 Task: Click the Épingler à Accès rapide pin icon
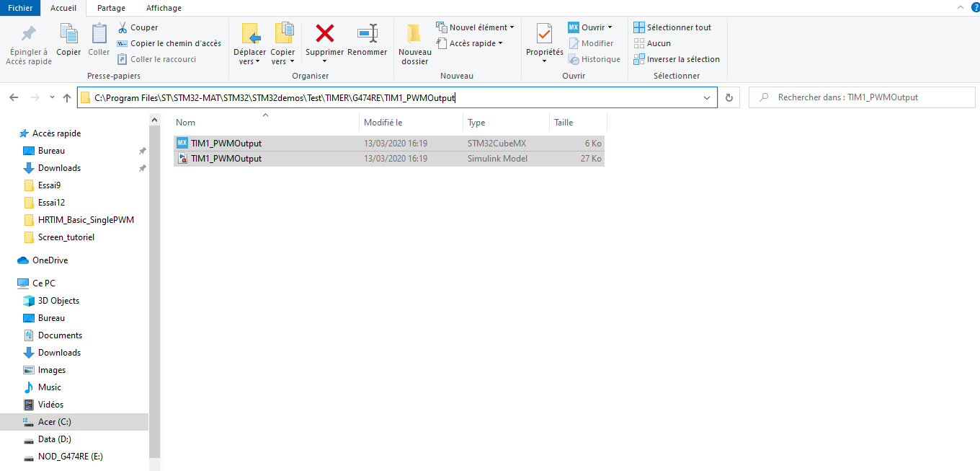point(29,34)
